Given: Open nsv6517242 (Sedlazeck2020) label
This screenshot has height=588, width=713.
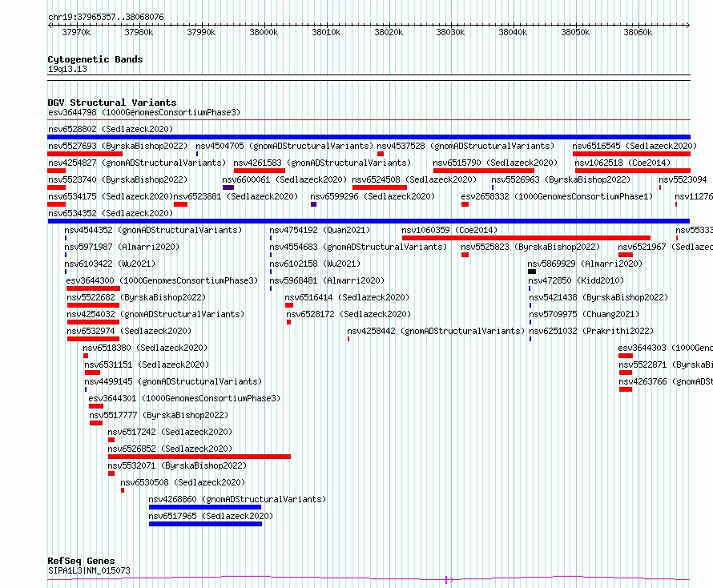Looking at the screenshot, I should [x=170, y=432].
